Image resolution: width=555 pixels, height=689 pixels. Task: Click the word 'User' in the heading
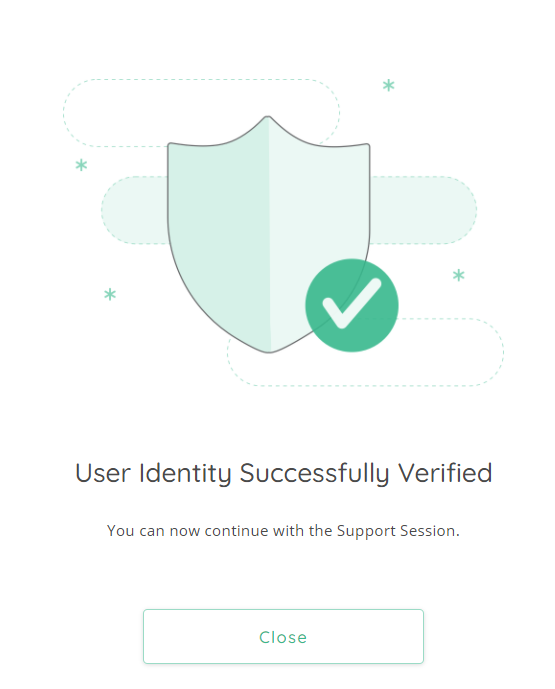click(x=103, y=473)
